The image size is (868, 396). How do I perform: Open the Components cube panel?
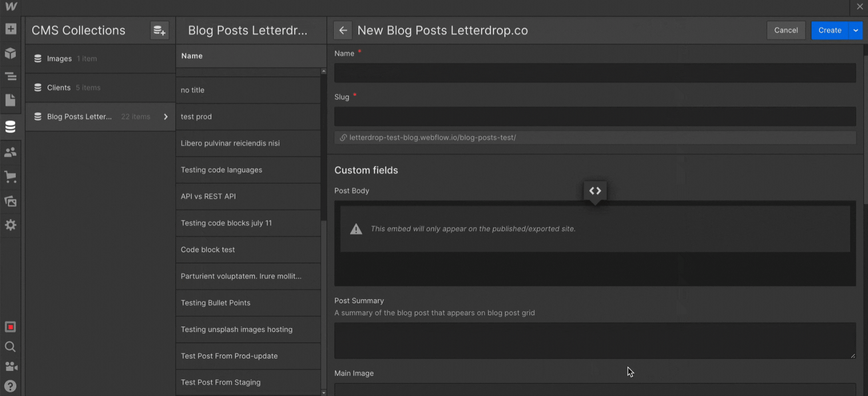(x=10, y=53)
